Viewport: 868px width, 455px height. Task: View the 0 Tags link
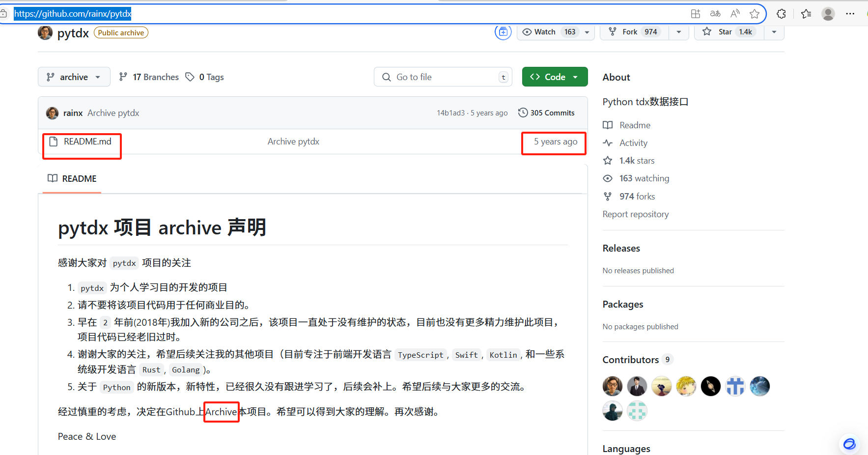point(205,77)
